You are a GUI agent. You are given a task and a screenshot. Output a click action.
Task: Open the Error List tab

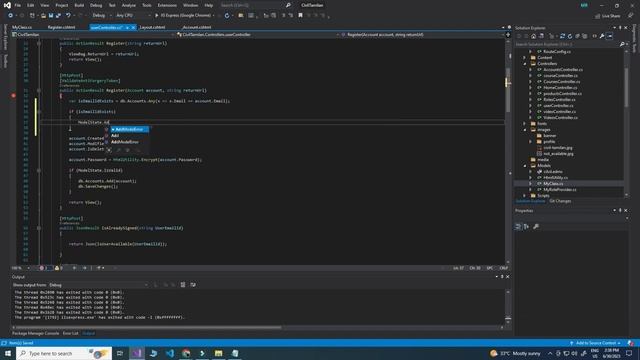(71, 333)
